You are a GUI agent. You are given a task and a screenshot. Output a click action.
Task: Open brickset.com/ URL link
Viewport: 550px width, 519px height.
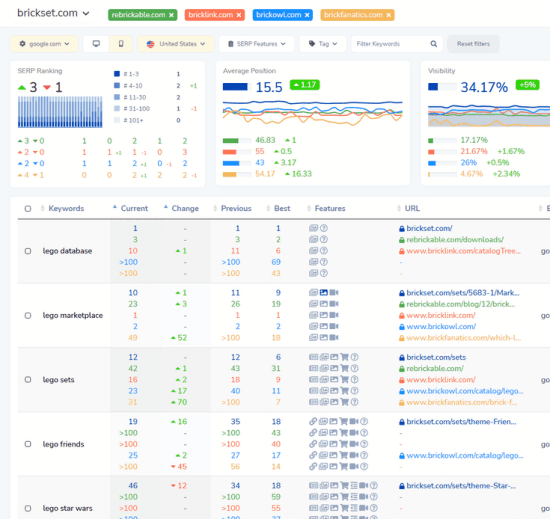click(429, 229)
